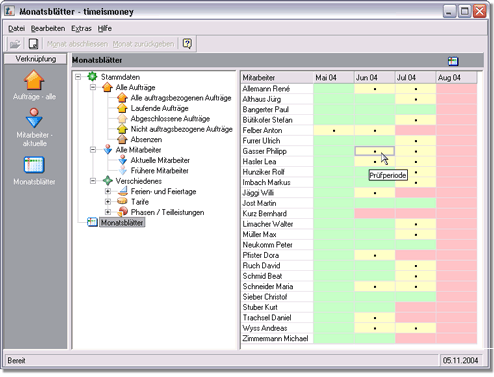Select the name Zimmermann Michael
This screenshot has height=377, width=494.
click(275, 338)
